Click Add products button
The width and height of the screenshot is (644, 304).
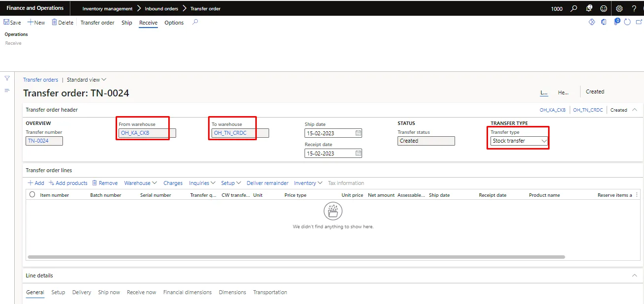68,183
